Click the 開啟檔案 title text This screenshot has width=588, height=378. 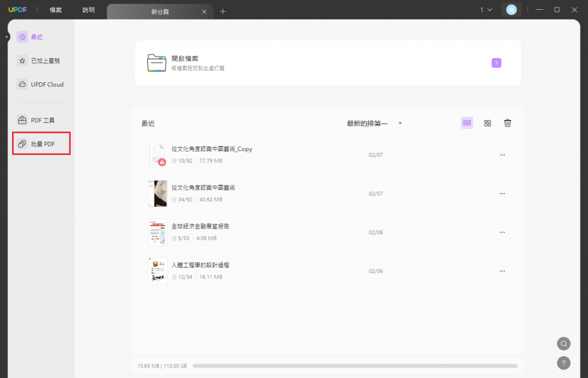point(185,59)
